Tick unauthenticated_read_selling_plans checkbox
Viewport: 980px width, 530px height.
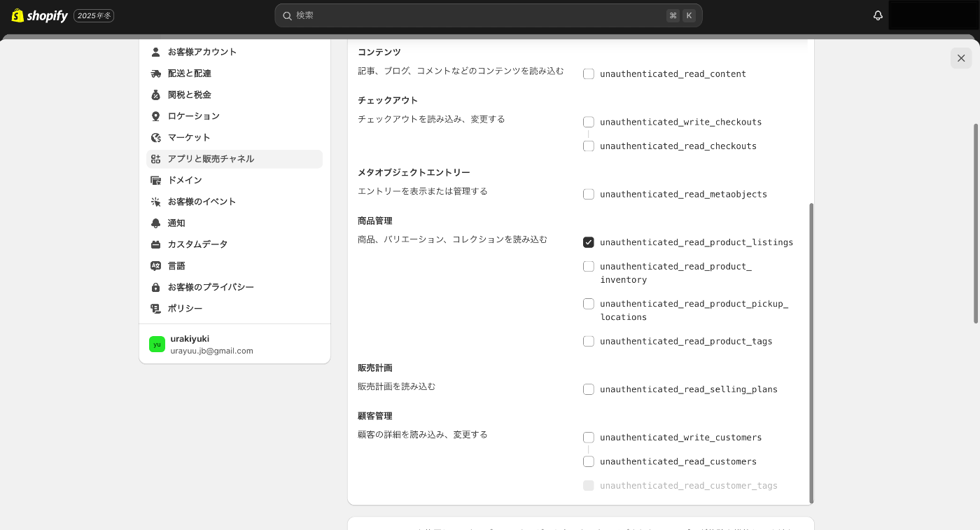(x=589, y=389)
